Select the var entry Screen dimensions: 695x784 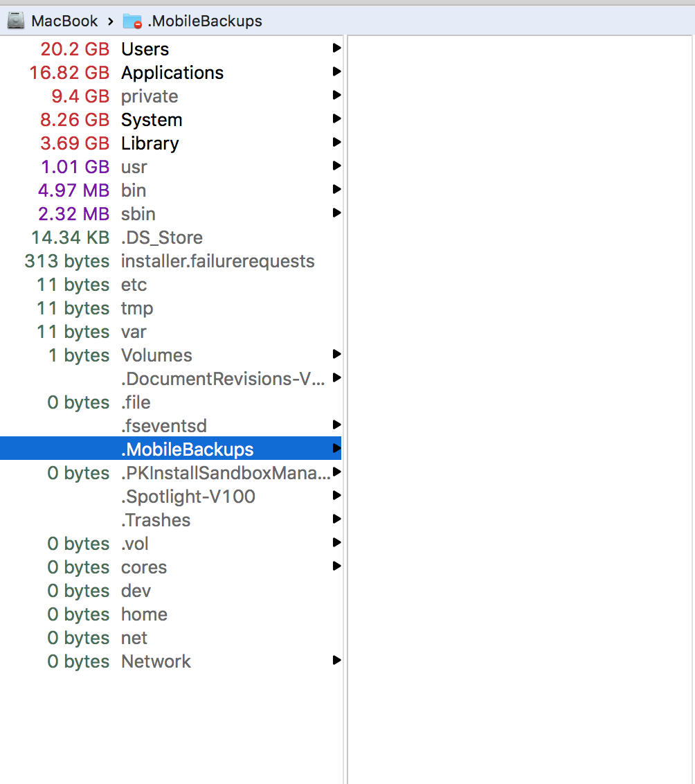point(171,332)
